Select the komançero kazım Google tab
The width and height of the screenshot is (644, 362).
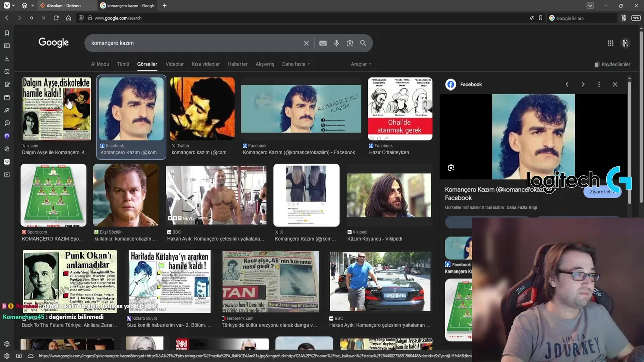[127, 6]
